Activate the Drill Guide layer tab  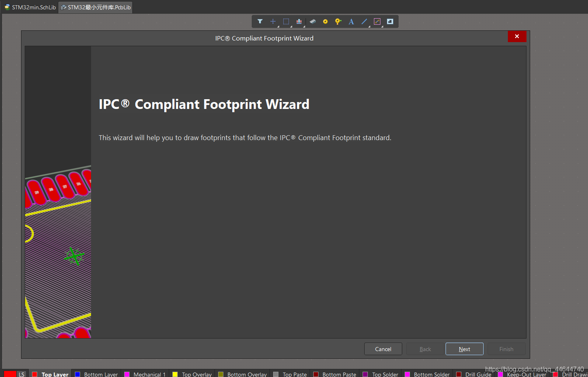coord(474,374)
